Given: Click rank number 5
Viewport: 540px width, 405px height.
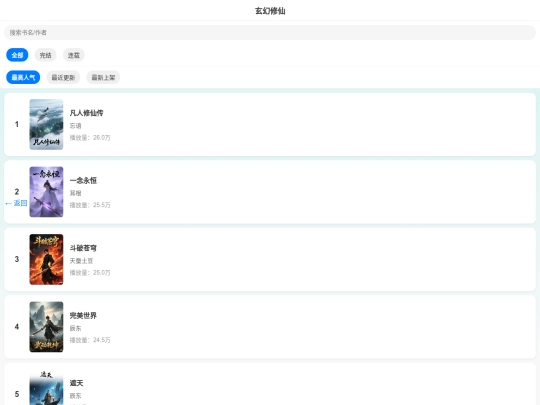Looking at the screenshot, I should 17,394.
